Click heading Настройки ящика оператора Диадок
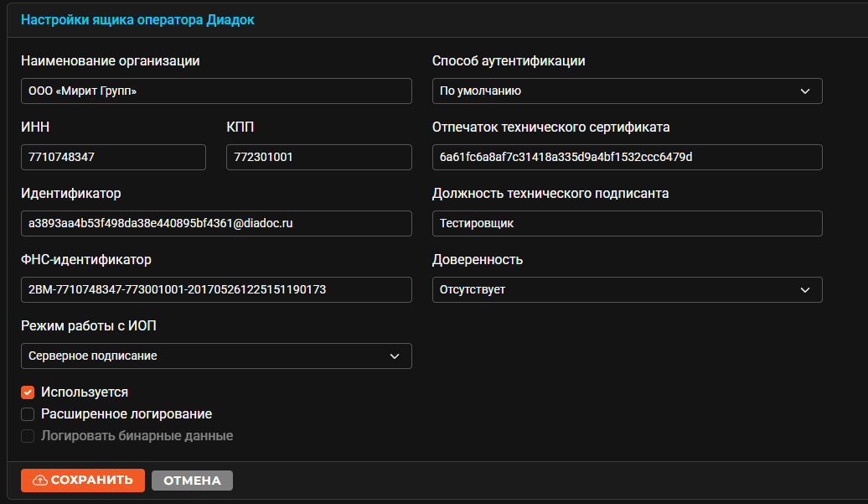Image resolution: width=868 pixels, height=504 pixels. click(138, 20)
